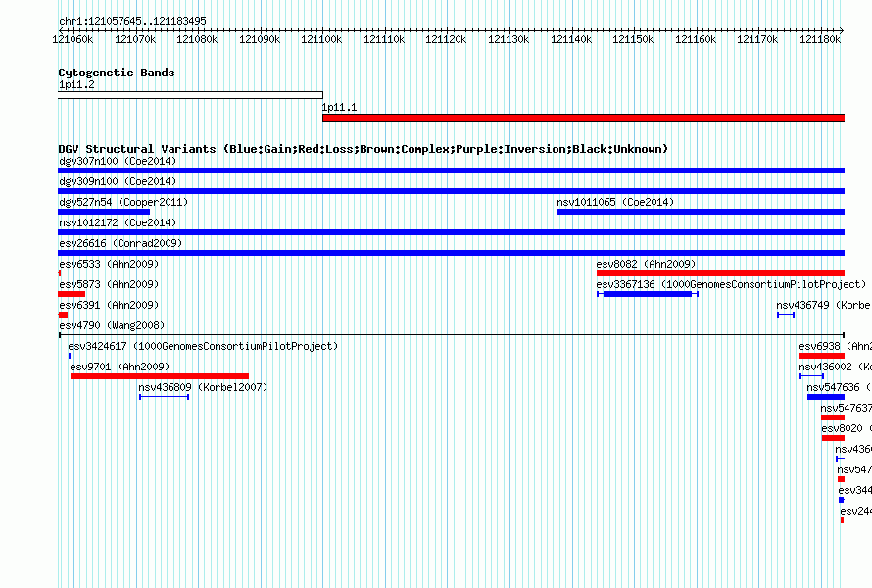Screen dimensions: 872x588
Task: Open the esv9701 (Ahn2009) variant label
Action: pyautogui.click(x=120, y=367)
